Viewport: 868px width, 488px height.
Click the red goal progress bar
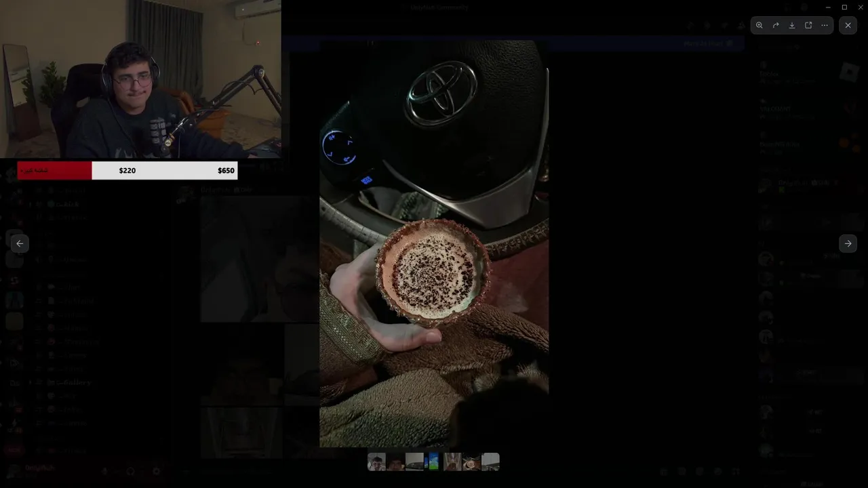(x=54, y=170)
